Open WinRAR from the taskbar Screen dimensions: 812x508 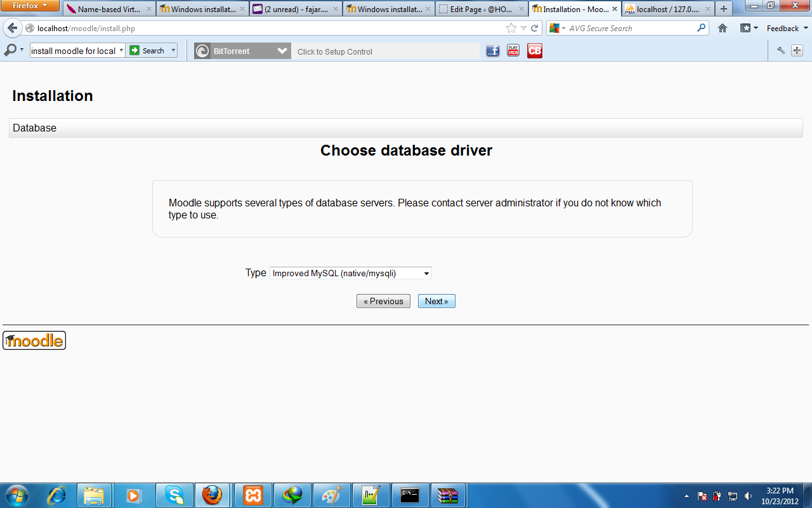pos(449,495)
